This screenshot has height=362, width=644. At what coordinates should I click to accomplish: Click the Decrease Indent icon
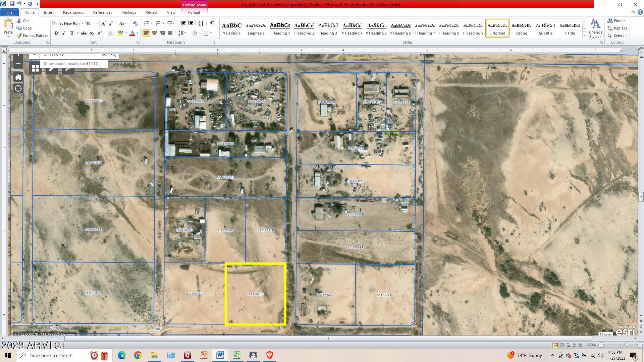(183, 23)
